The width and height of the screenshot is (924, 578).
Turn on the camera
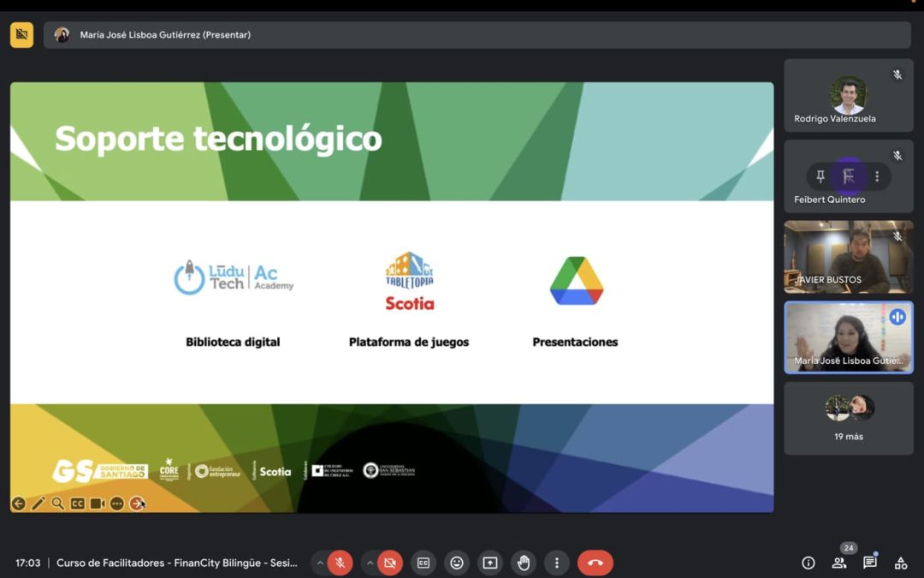(x=390, y=563)
